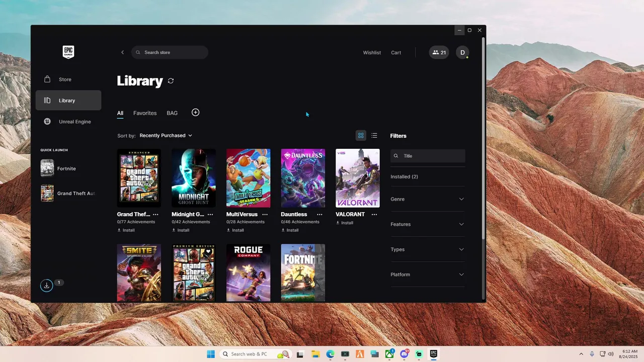Image resolution: width=644 pixels, height=362 pixels.
Task: Click the Title filter search field
Action: coord(428,156)
